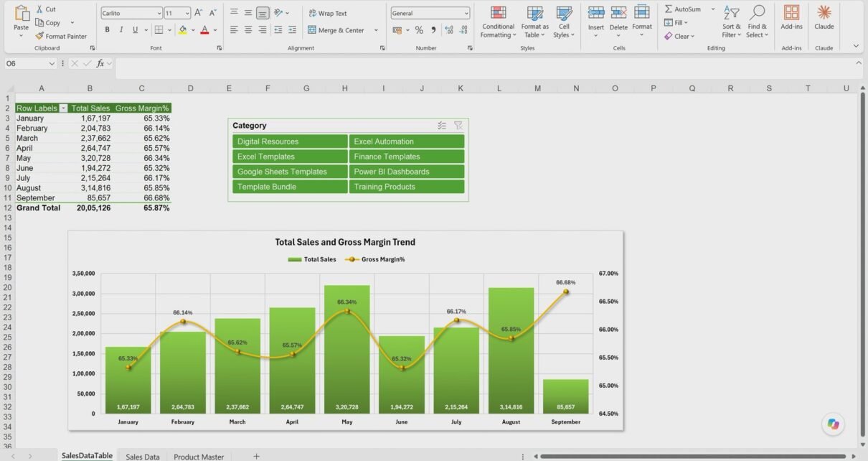Viewport: 868px width, 461px height.
Task: Toggle bold formatting
Action: pyautogui.click(x=108, y=30)
